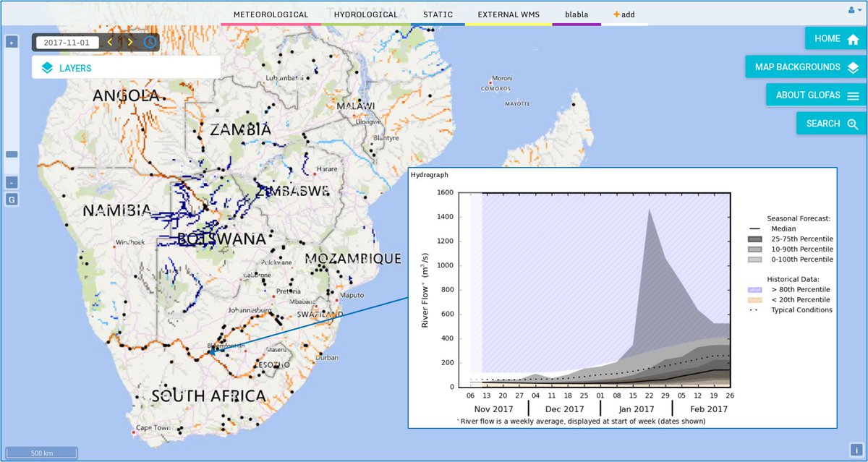Screen dimensions: 868x462
Task: Open MAP BACKGROUNDS menu
Action: 806,67
